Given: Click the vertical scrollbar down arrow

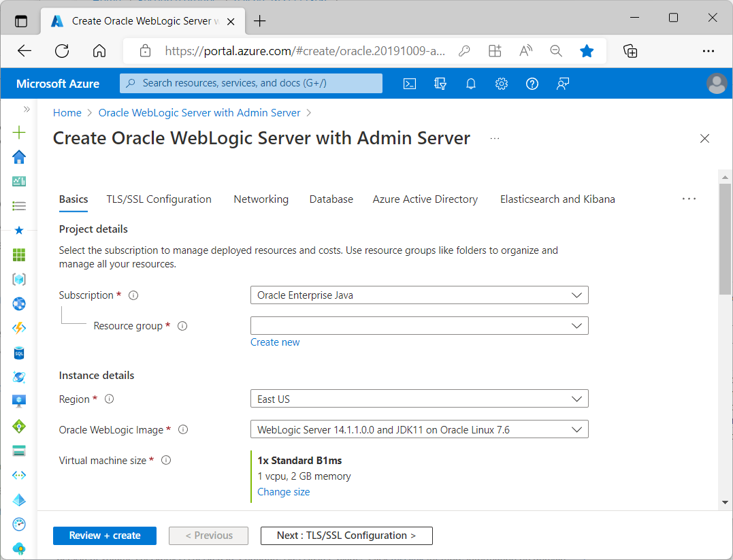Looking at the screenshot, I should point(725,503).
